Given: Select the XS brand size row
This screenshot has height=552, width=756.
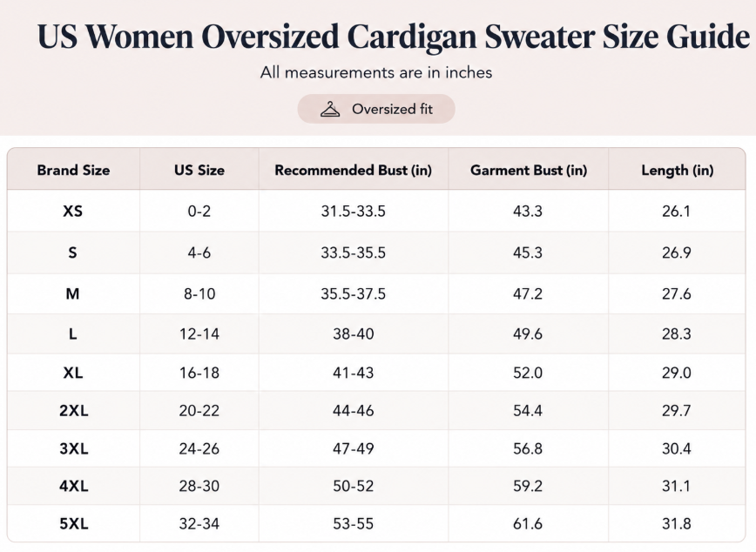Looking at the screenshot, I should (x=376, y=211).
